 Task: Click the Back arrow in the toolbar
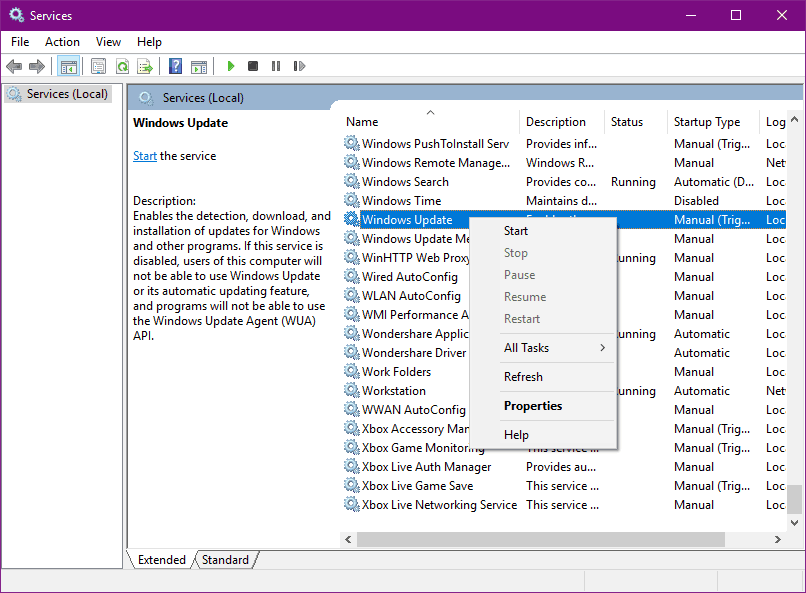coord(14,66)
